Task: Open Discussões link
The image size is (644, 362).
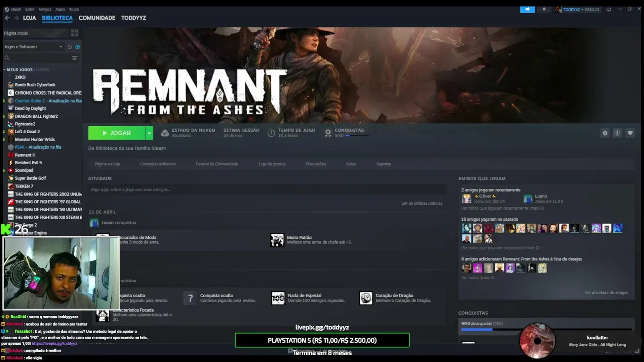Action: [316, 164]
